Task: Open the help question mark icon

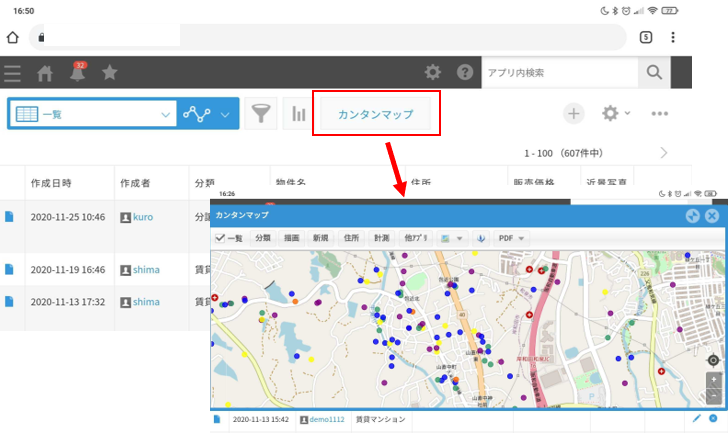Action: [x=465, y=72]
